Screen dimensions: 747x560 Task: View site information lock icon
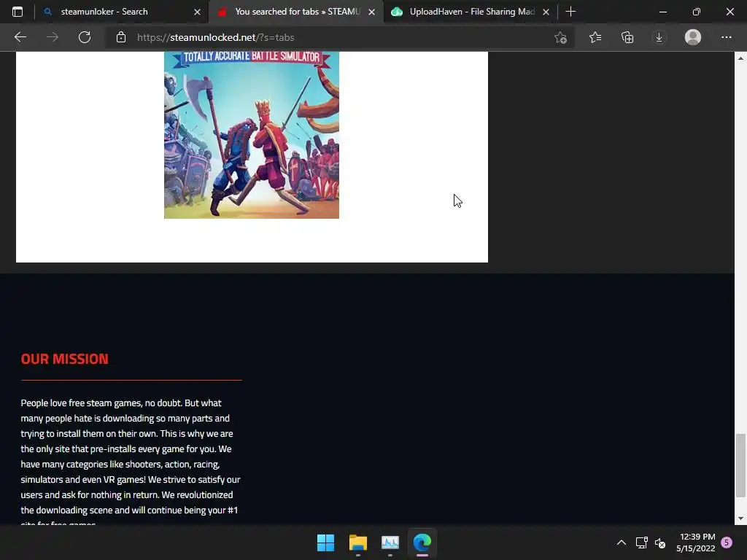tap(121, 37)
